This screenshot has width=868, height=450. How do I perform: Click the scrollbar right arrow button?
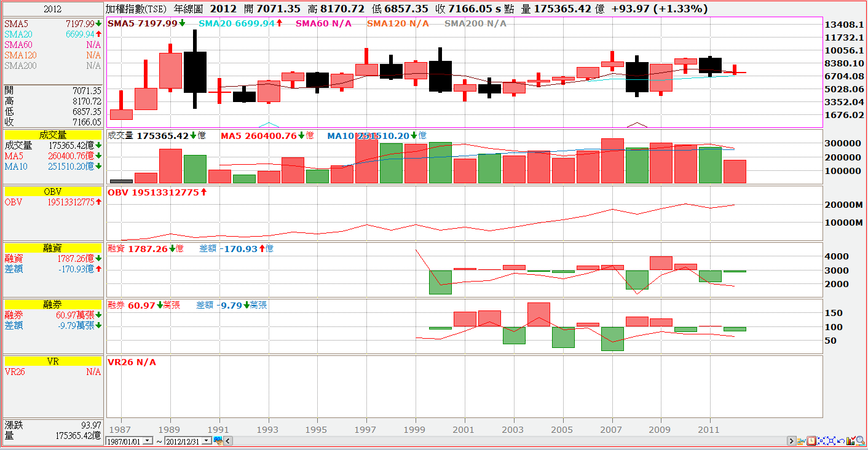(x=792, y=441)
